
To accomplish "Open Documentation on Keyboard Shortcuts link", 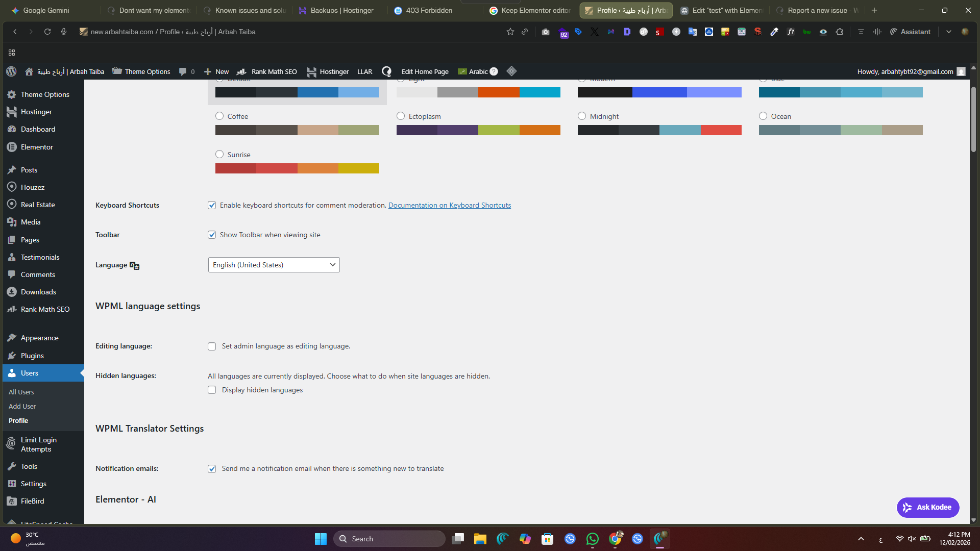I will coord(449,205).
